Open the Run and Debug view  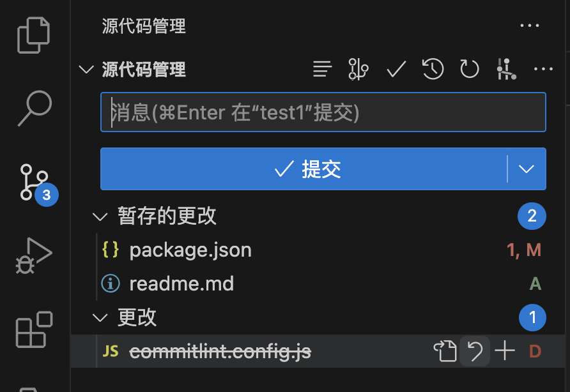(34, 255)
